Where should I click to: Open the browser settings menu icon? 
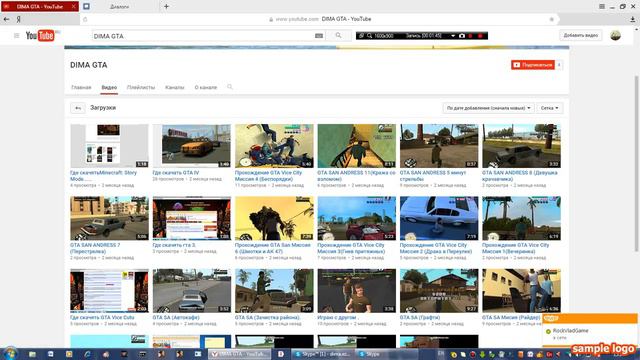pos(602,7)
